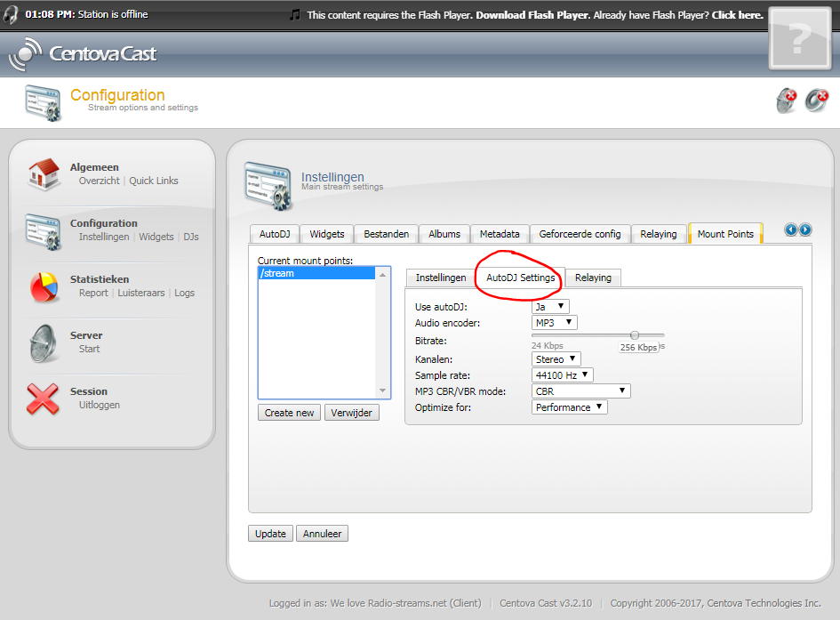Open the Sample rate 44100 Hz dropdown
The width and height of the screenshot is (840, 620).
562,375
